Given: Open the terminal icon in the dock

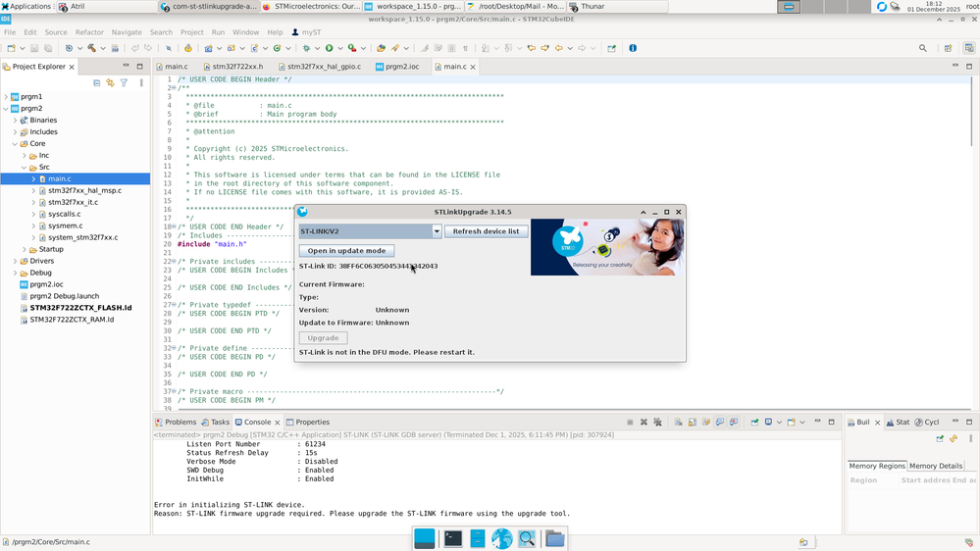Looking at the screenshot, I should click(452, 538).
